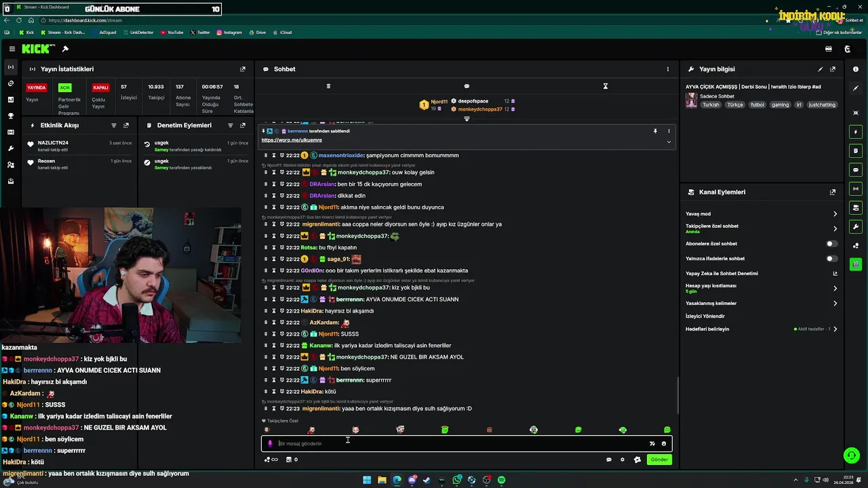
Task: Click the moderator hammer icon beside the Kick logo
Action: 65,49
